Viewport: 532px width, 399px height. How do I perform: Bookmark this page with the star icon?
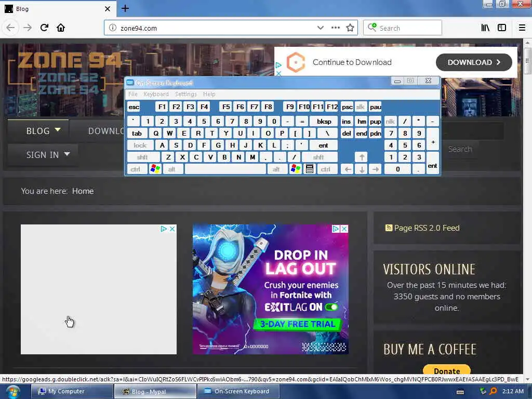350,28
